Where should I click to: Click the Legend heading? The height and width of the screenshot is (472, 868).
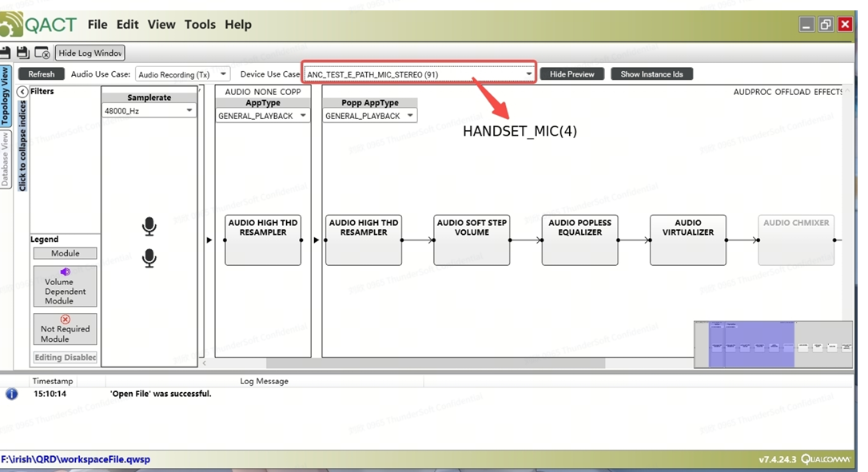click(44, 239)
